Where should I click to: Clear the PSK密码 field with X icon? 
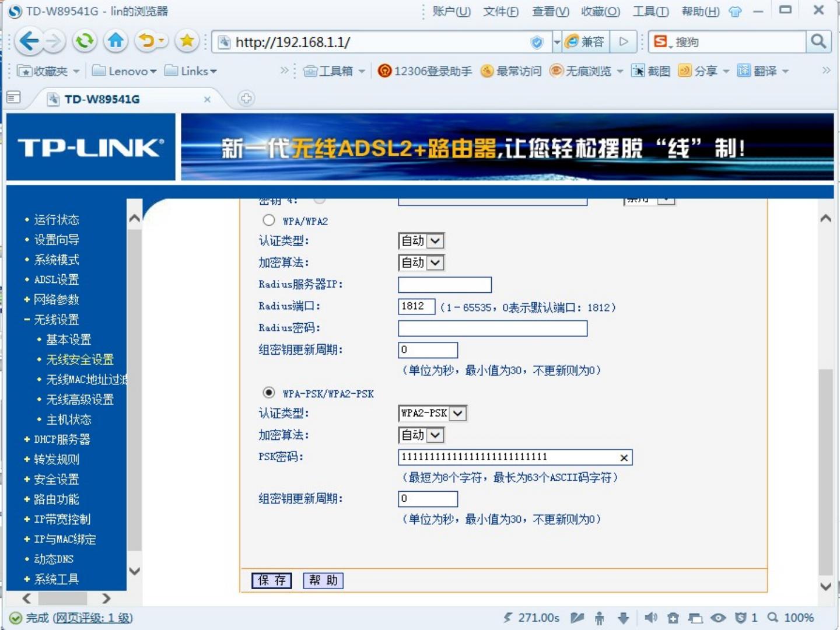click(x=624, y=458)
